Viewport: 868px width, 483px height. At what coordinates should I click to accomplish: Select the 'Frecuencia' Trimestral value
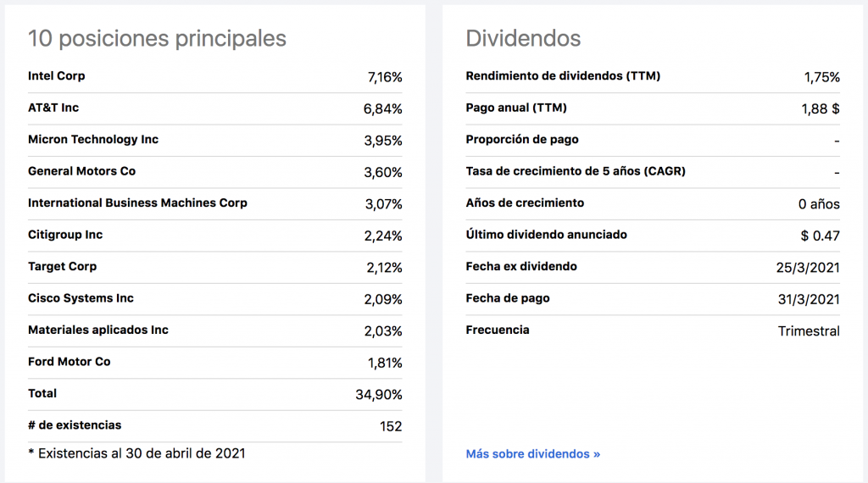[809, 331]
